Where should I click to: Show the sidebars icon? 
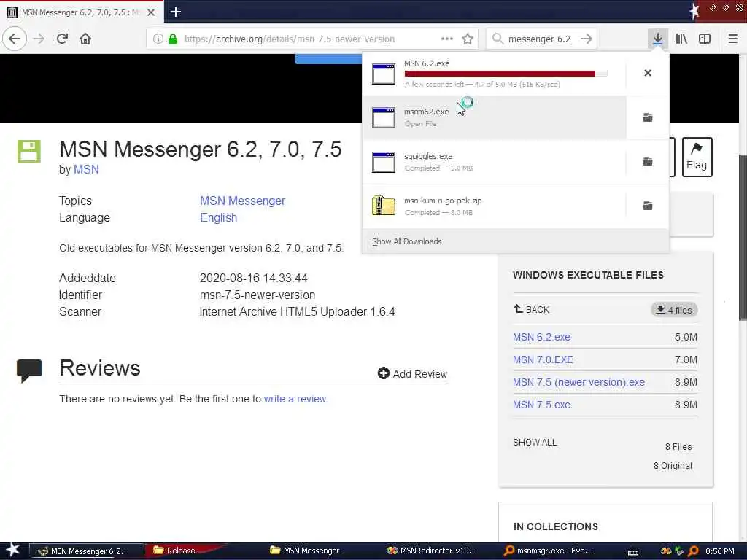705,39
